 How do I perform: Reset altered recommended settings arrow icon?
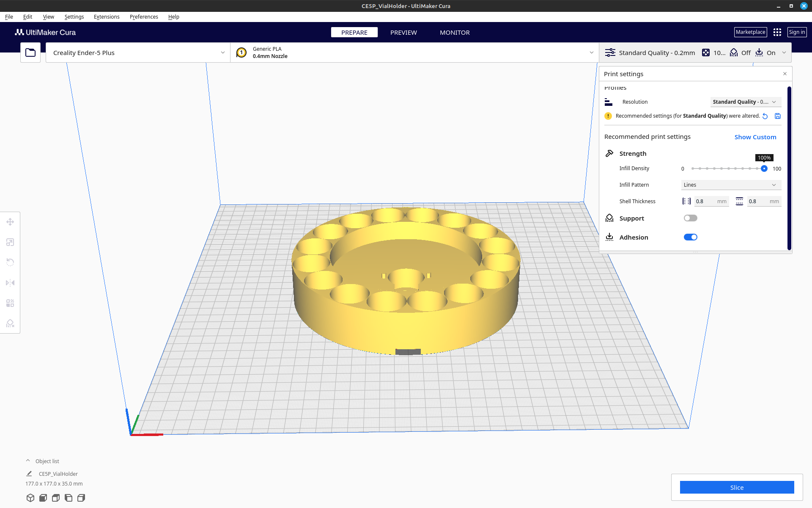765,116
